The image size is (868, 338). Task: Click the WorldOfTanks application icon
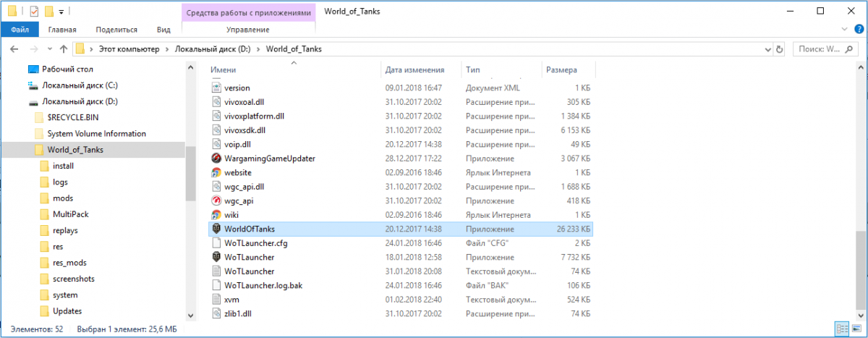[x=216, y=229]
